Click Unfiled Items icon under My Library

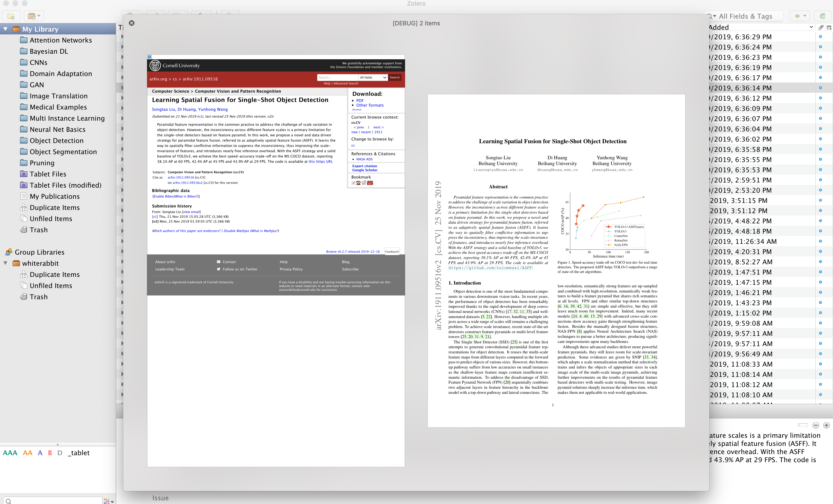(x=24, y=218)
